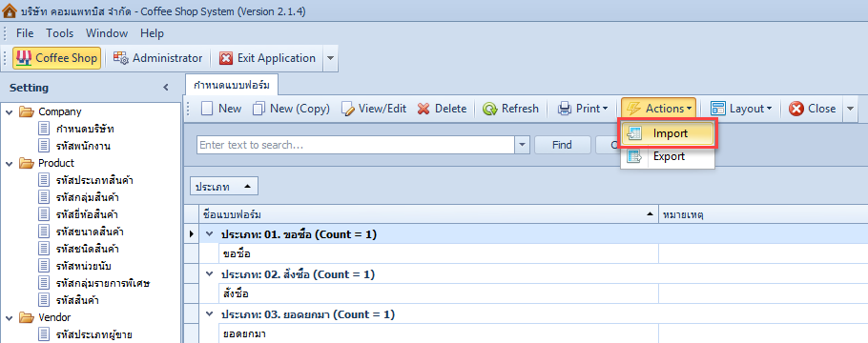Open รหัสชนิดสินค้า tree item
868x343 pixels.
tap(88, 249)
